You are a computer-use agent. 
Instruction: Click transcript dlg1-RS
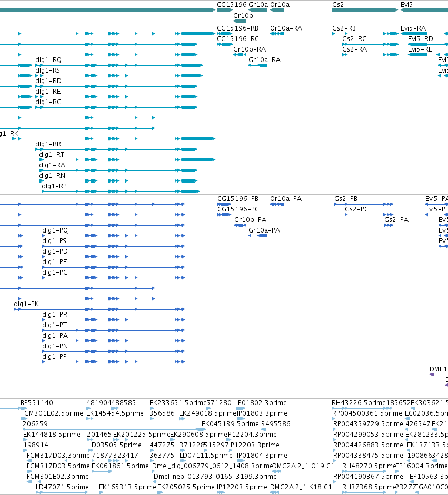pyautogui.click(x=47, y=70)
